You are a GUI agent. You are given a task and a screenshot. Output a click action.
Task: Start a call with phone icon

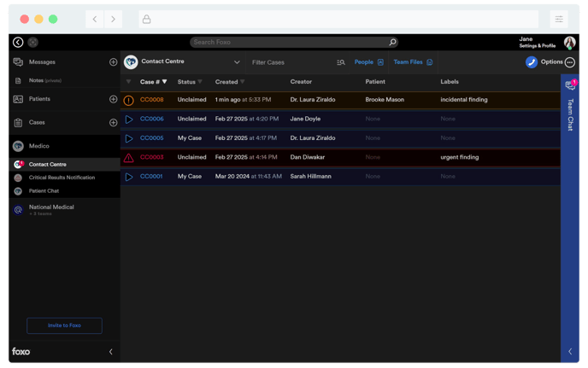coord(532,62)
